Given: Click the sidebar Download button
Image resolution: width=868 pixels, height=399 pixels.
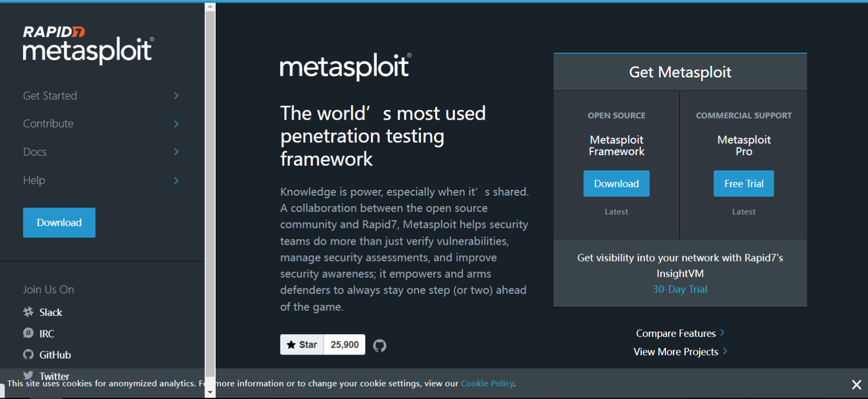Looking at the screenshot, I should click(x=59, y=223).
